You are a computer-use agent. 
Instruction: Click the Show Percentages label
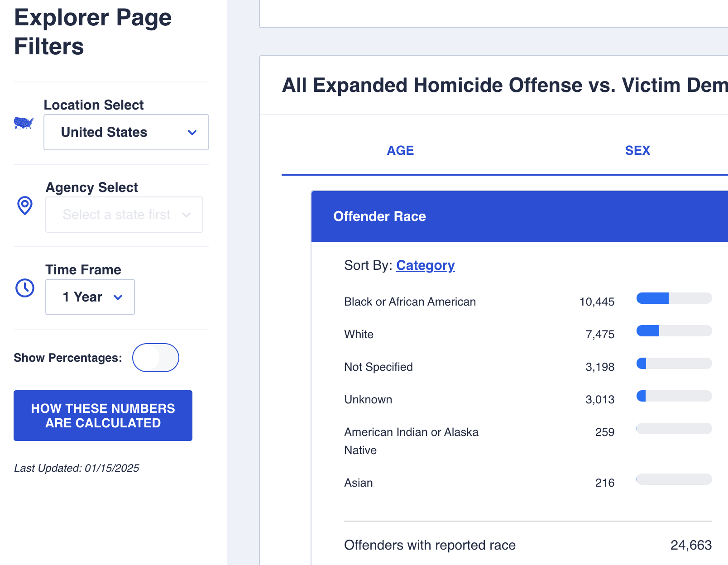pos(68,358)
